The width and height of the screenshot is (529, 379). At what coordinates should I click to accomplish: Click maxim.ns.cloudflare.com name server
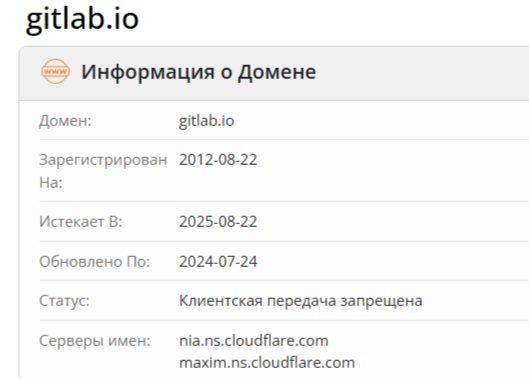click(x=267, y=363)
